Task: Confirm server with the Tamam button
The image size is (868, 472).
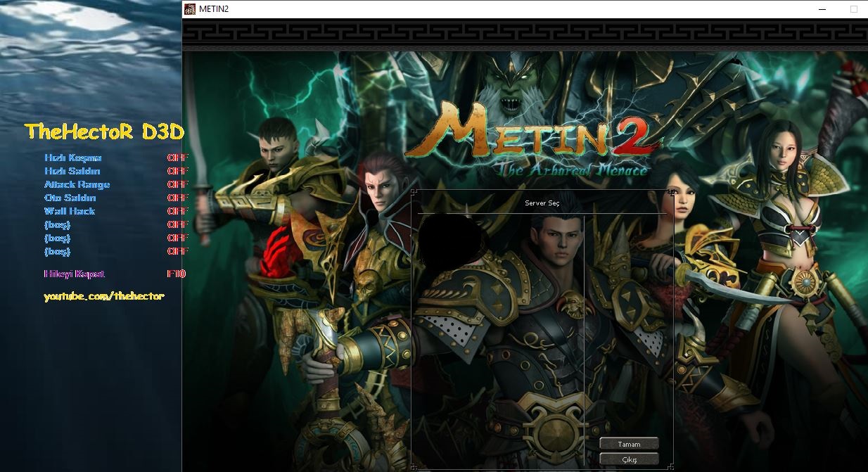Action: (x=629, y=444)
